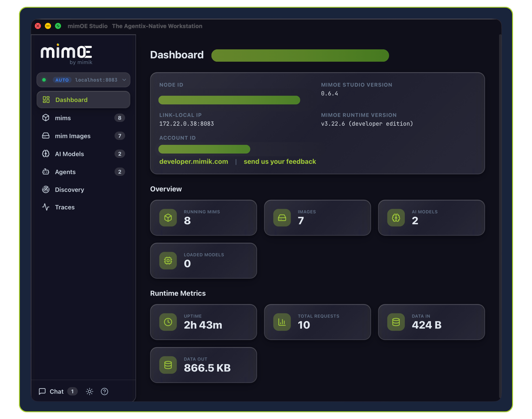Click the Dashboard grid icon
This screenshot has height=419, width=532.
coord(46,100)
